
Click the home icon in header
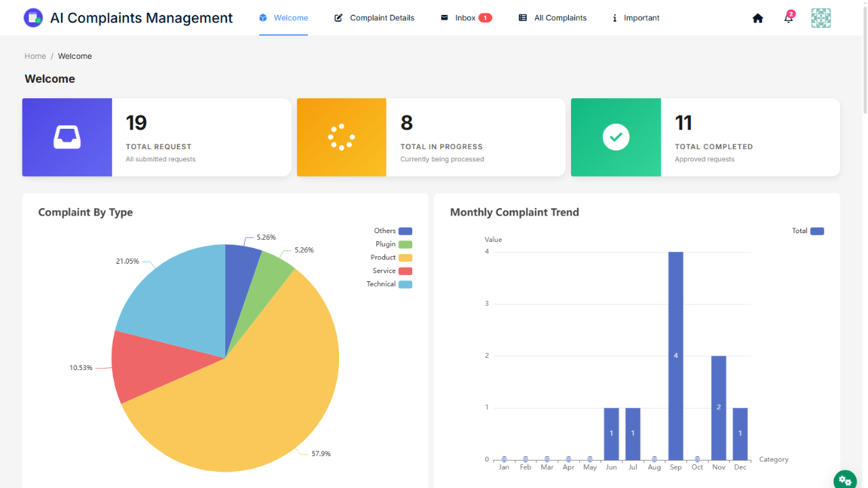pos(757,18)
